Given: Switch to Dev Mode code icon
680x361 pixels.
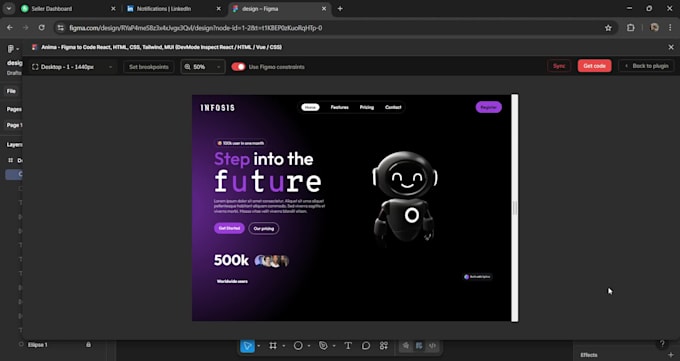Looking at the screenshot, I should point(432,346).
